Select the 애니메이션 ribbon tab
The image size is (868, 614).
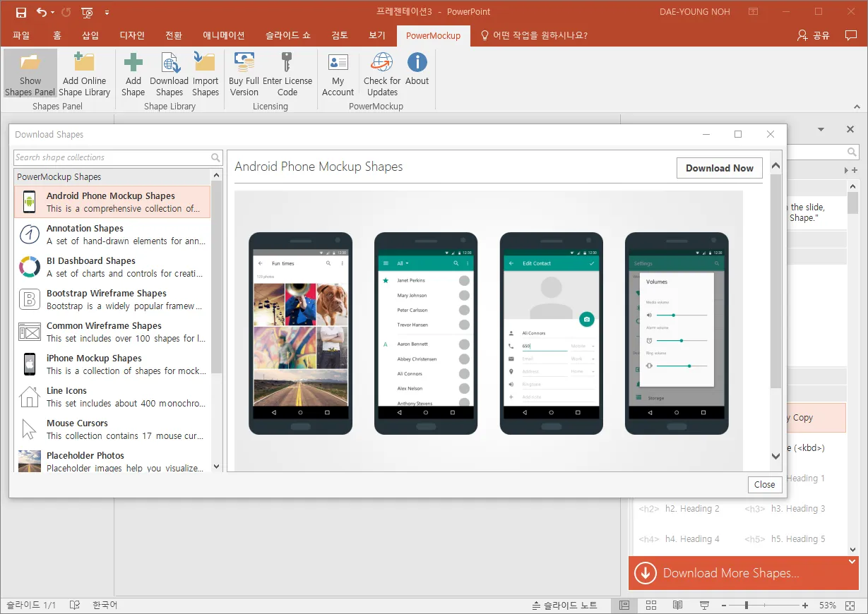pyautogui.click(x=223, y=35)
